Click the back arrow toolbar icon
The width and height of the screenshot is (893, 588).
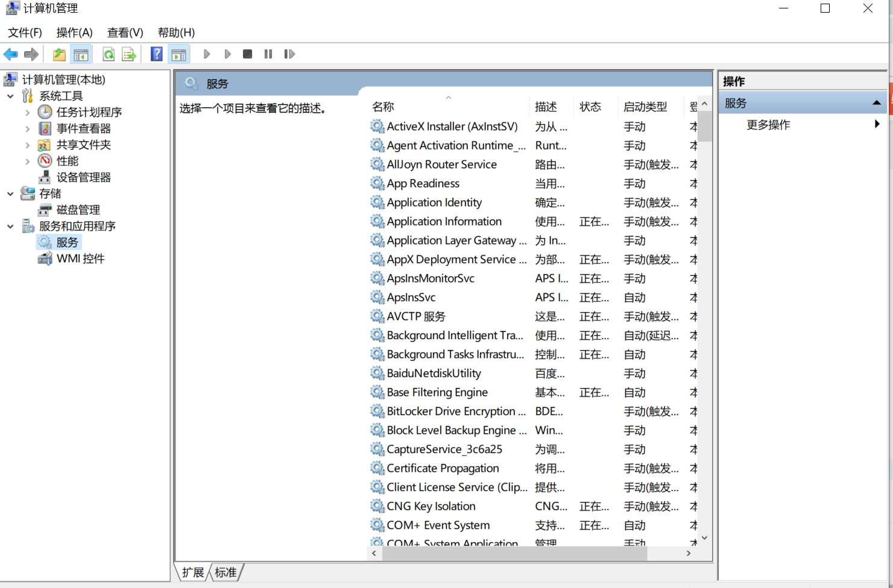coord(11,54)
